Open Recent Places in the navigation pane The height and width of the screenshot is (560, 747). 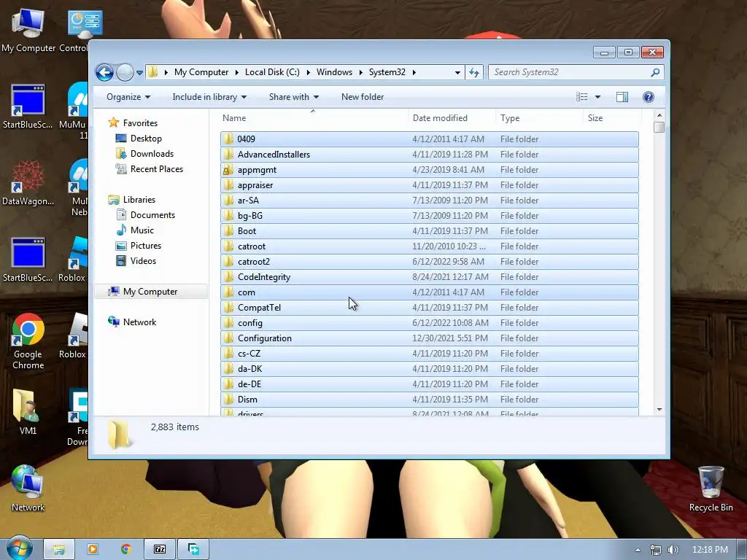156,168
